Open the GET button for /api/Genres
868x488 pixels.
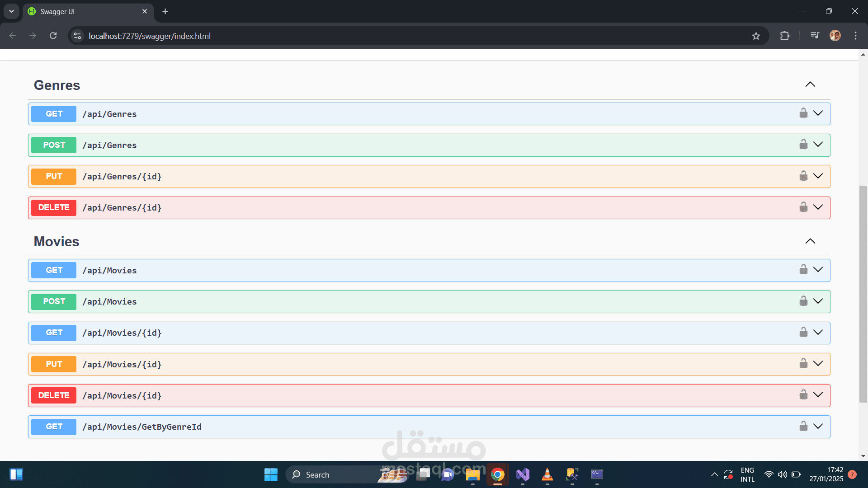[54, 114]
